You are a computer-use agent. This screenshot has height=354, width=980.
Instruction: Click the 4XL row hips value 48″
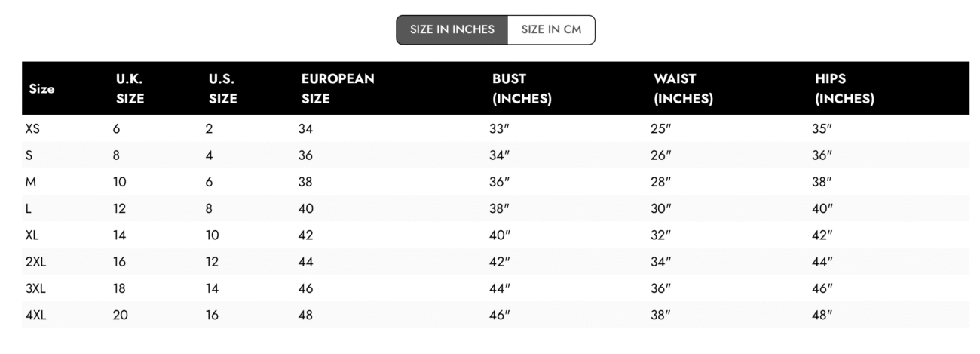pos(822,316)
